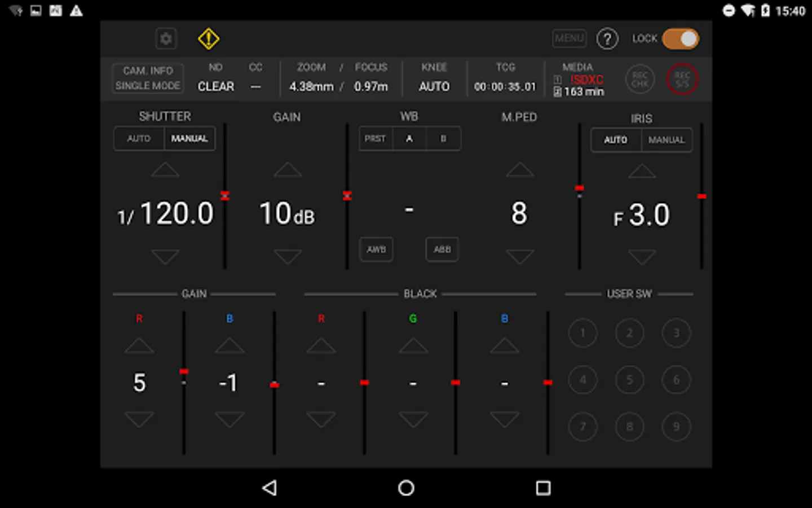Open the CAM. INFO single mode panel
The image size is (812, 508).
[x=148, y=78]
